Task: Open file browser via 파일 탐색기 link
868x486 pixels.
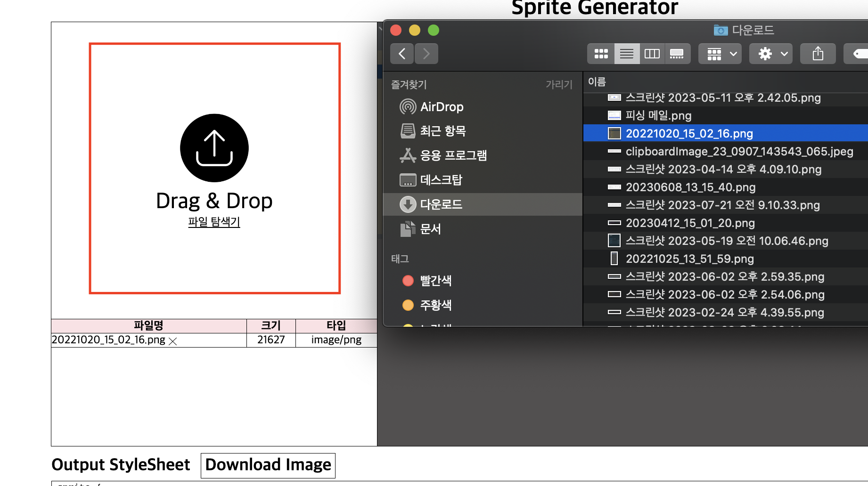Action: click(214, 221)
